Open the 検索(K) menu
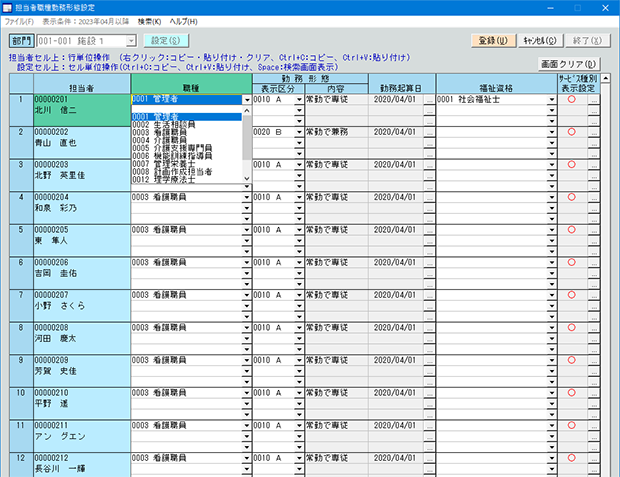This screenshot has height=477, width=620. click(149, 21)
